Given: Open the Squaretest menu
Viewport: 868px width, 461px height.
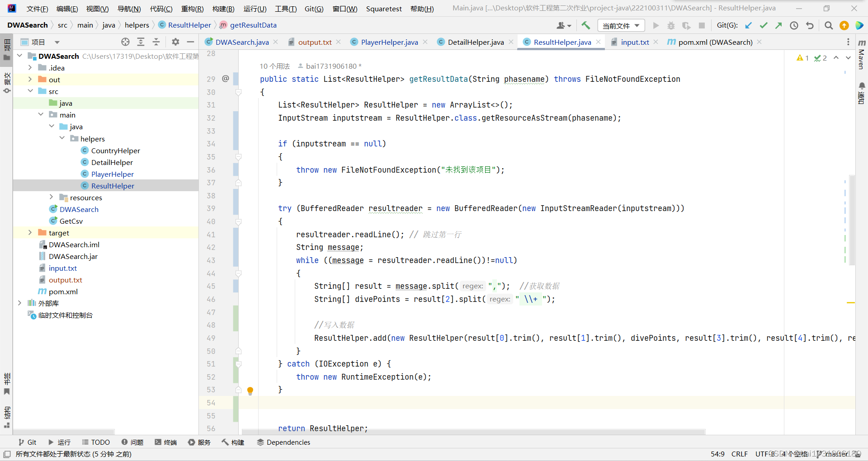Looking at the screenshot, I should [x=384, y=9].
